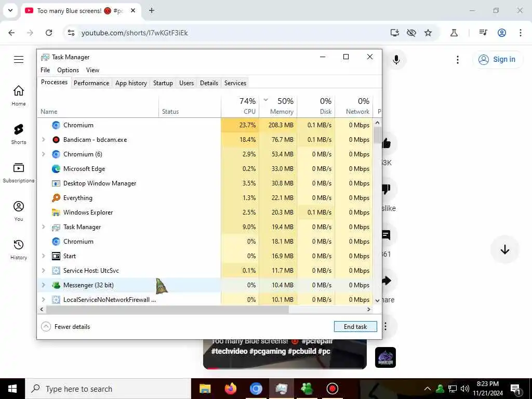
Task: Open media controls icon in toolbar
Action: [483, 33]
